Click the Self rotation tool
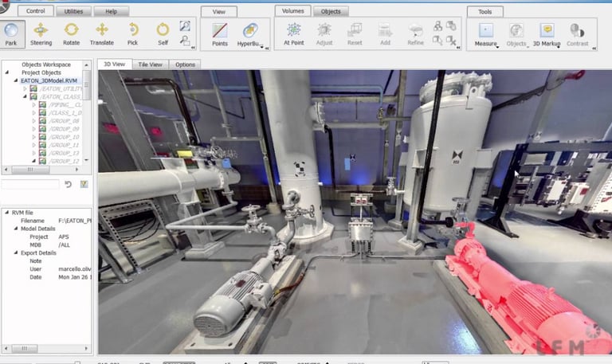Screen dimensions: 612x364 point(163,34)
